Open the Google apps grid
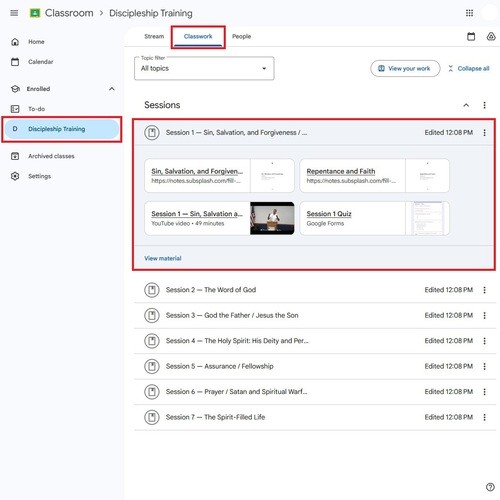The width and height of the screenshot is (500, 500). pyautogui.click(x=469, y=13)
